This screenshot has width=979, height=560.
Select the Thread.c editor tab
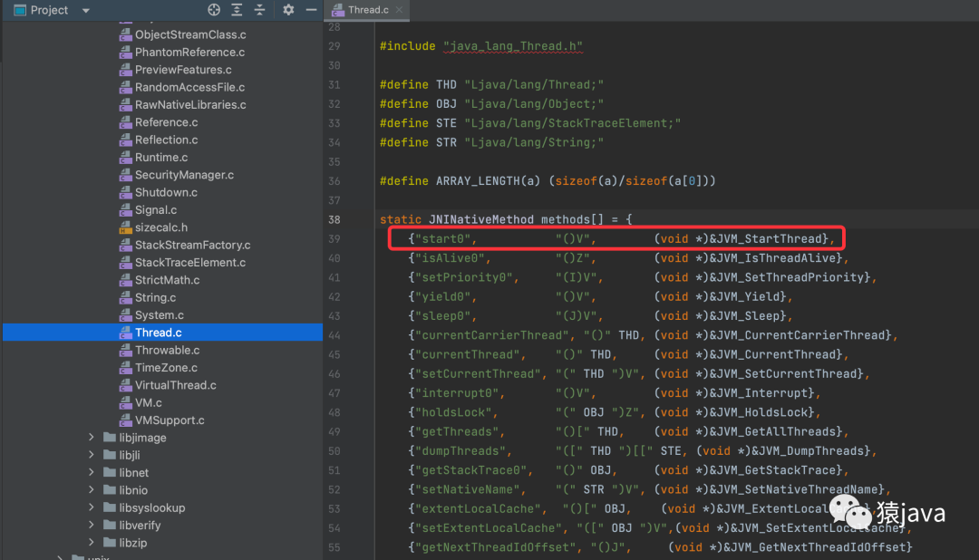click(x=368, y=9)
